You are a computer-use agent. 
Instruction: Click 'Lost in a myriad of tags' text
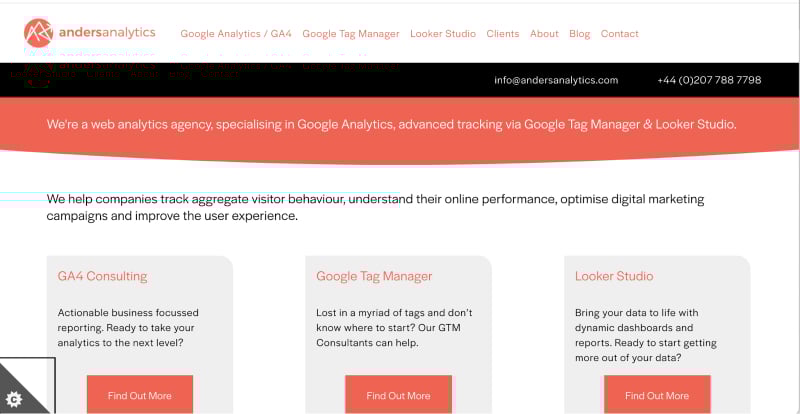394,328
